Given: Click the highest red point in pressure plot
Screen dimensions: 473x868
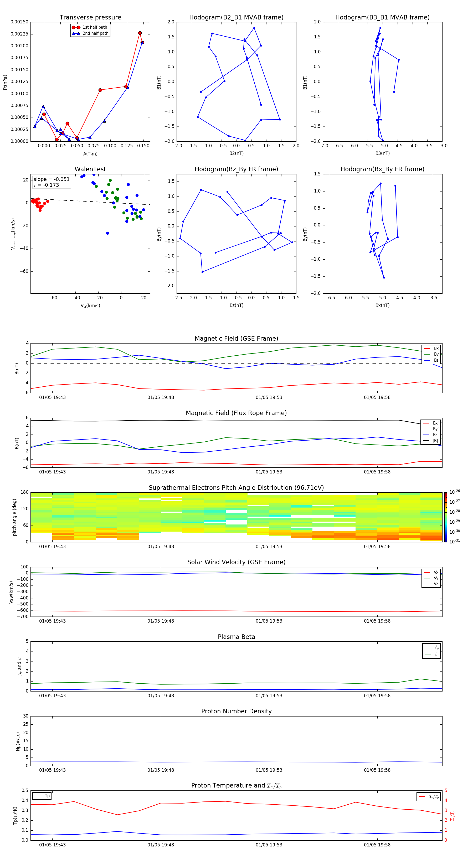Looking at the screenshot, I should (x=140, y=33).
